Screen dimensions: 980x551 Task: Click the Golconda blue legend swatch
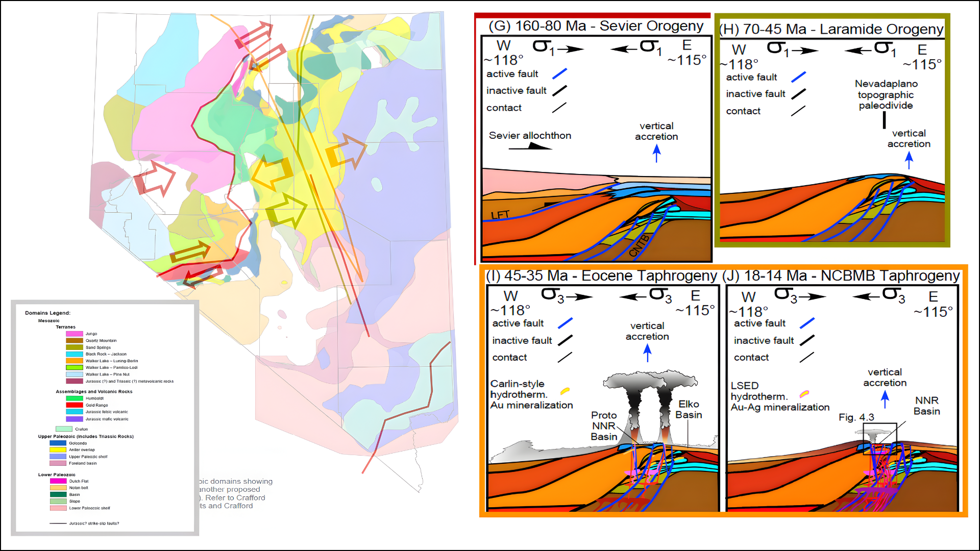pos(58,443)
